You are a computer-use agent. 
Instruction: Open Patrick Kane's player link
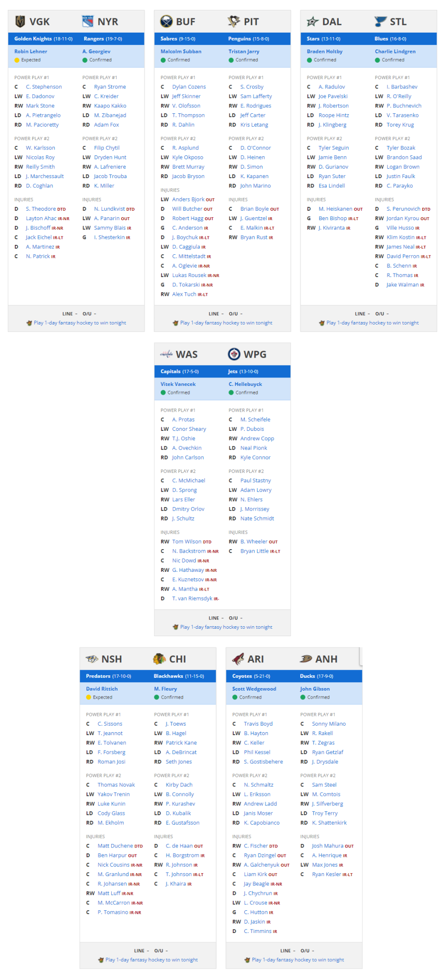click(181, 743)
